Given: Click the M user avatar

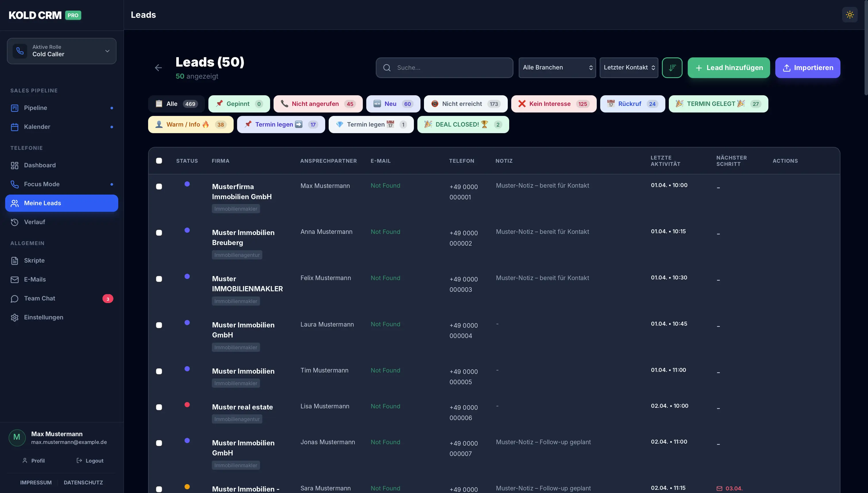Looking at the screenshot, I should point(17,437).
